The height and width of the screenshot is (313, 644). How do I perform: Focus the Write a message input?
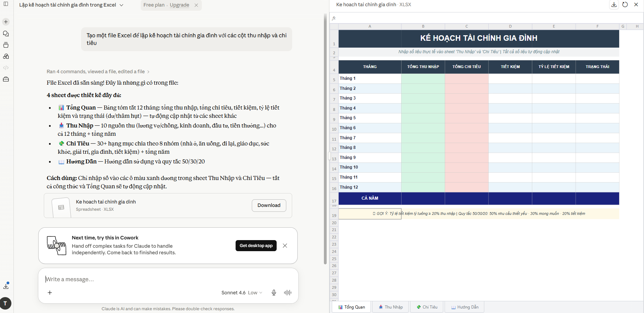(x=168, y=279)
